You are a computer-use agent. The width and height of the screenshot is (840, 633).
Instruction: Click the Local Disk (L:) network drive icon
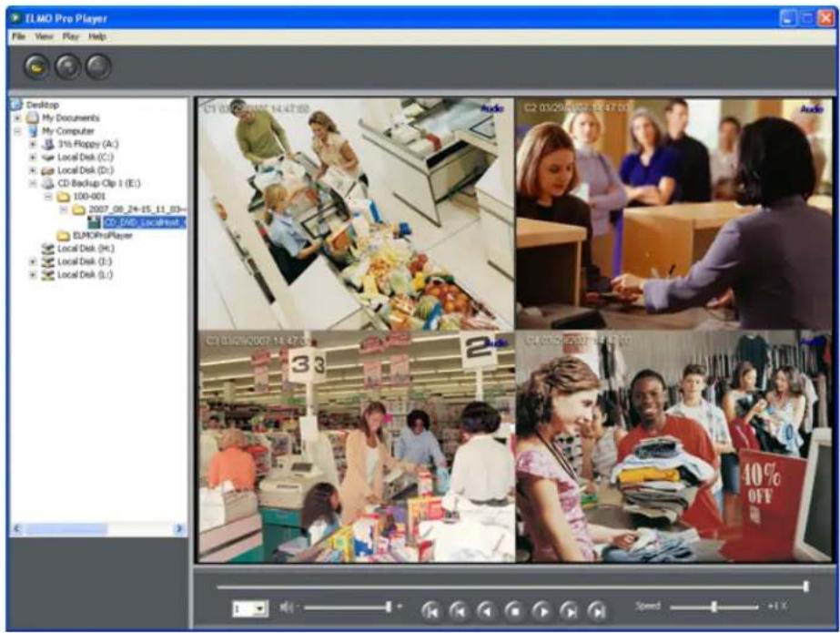pos(48,274)
